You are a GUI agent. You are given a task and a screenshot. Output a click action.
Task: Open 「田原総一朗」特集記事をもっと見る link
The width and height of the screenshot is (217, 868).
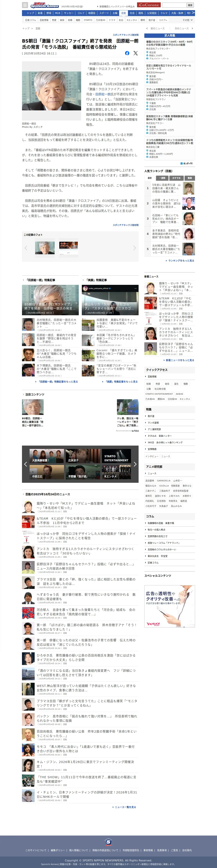pyautogui.click(x=58, y=382)
